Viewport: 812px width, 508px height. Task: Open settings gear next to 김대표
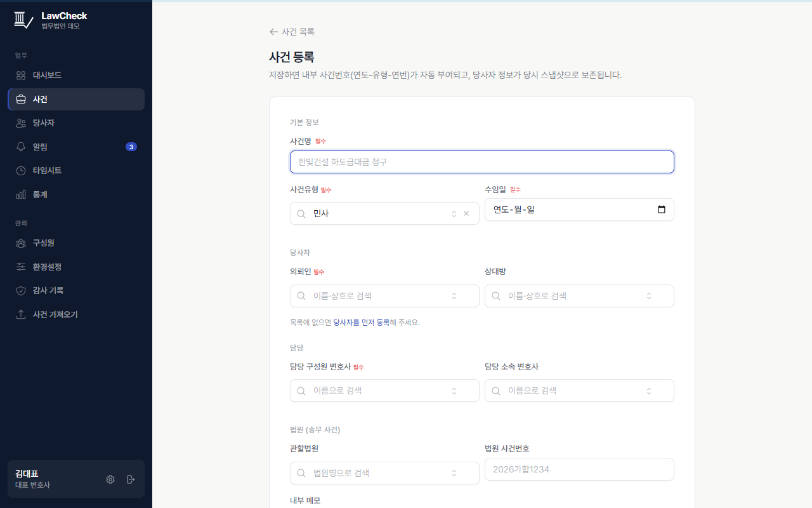click(110, 479)
